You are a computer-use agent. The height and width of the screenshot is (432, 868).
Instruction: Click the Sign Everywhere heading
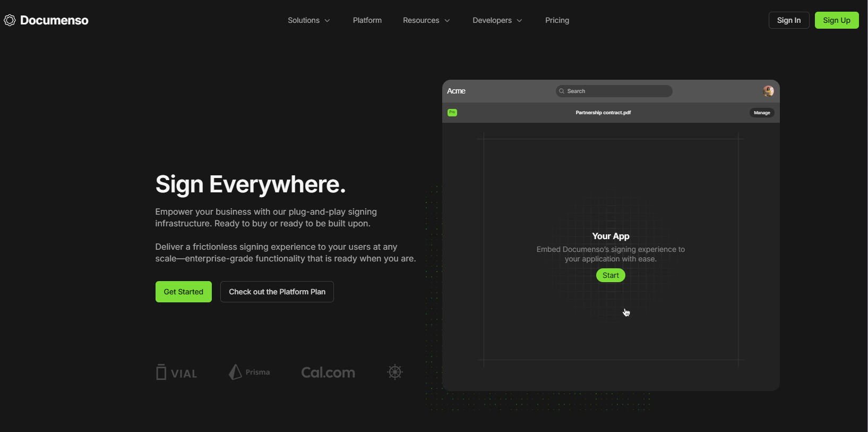[251, 184]
